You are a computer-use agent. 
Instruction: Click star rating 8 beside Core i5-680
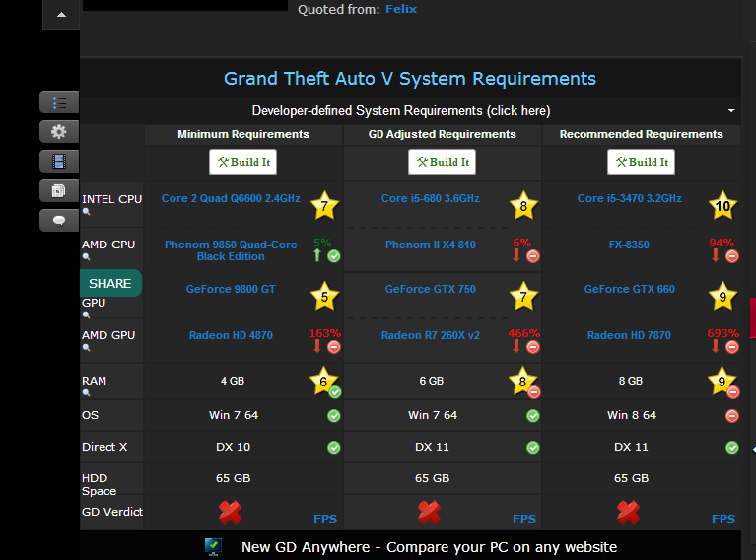point(523,205)
